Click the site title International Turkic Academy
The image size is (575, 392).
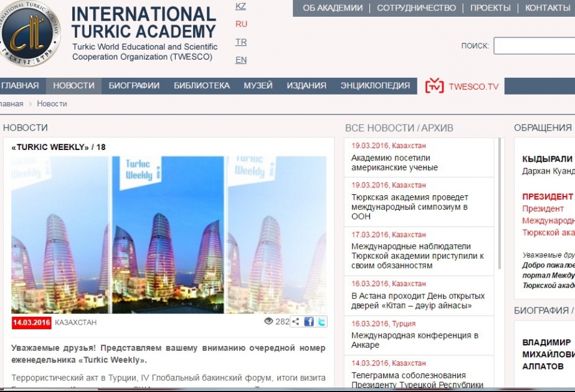click(x=144, y=23)
